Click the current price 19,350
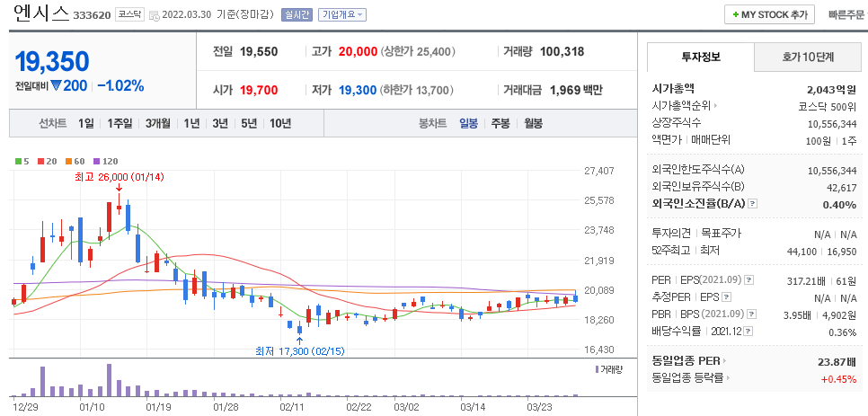868x416 pixels. tap(52, 61)
